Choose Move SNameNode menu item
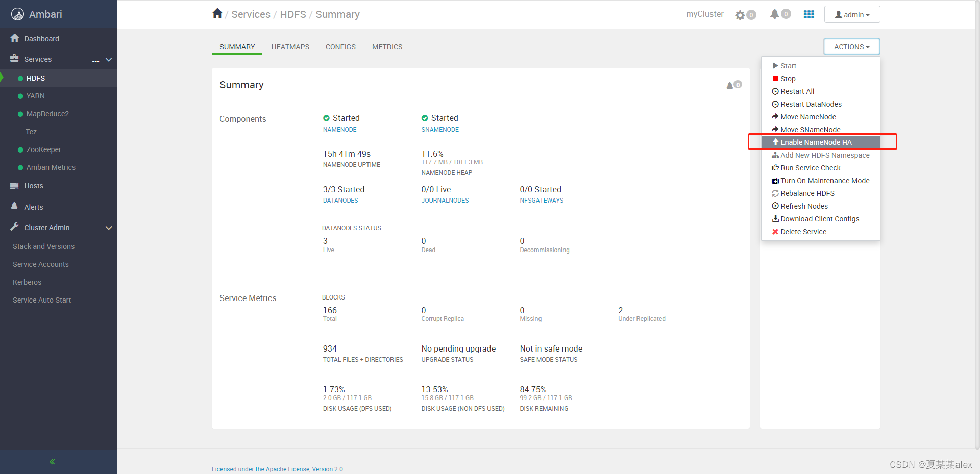The image size is (980, 474). pyautogui.click(x=821, y=130)
